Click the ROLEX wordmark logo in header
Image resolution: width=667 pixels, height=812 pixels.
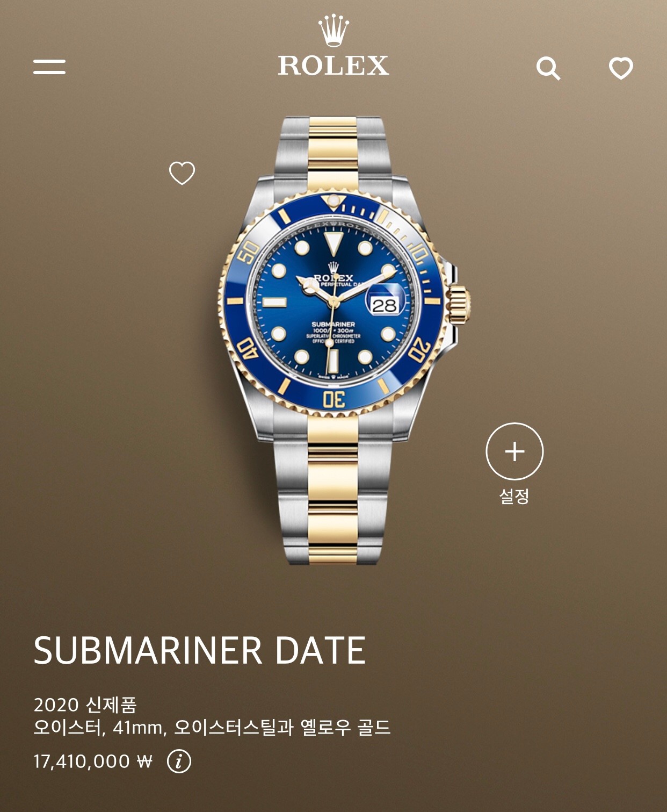point(334,66)
